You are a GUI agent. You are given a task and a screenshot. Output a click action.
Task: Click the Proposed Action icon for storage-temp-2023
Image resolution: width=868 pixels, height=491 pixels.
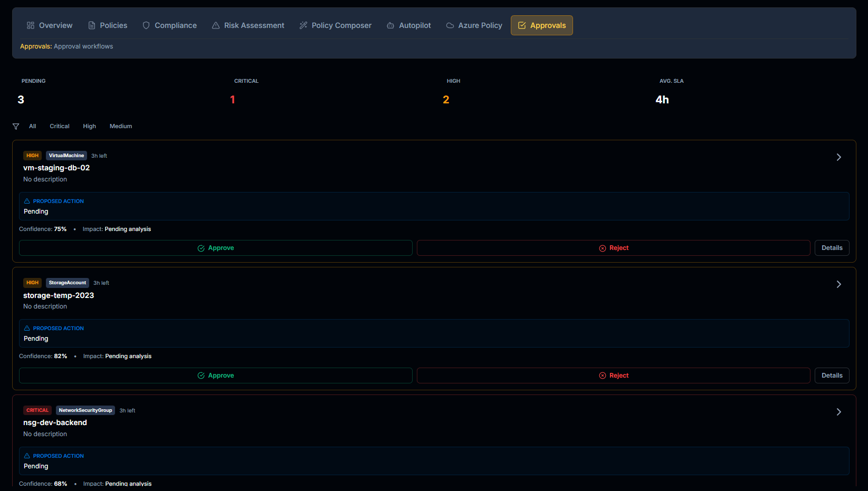pos(27,328)
